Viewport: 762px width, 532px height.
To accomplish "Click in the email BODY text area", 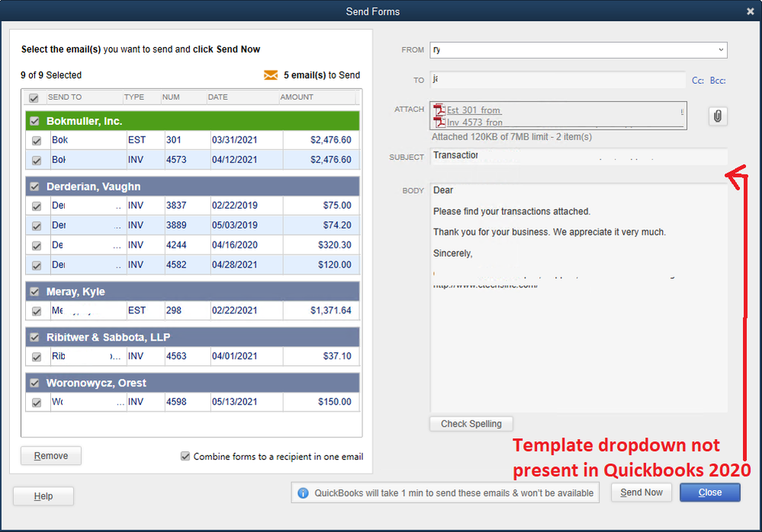I will (x=578, y=298).
